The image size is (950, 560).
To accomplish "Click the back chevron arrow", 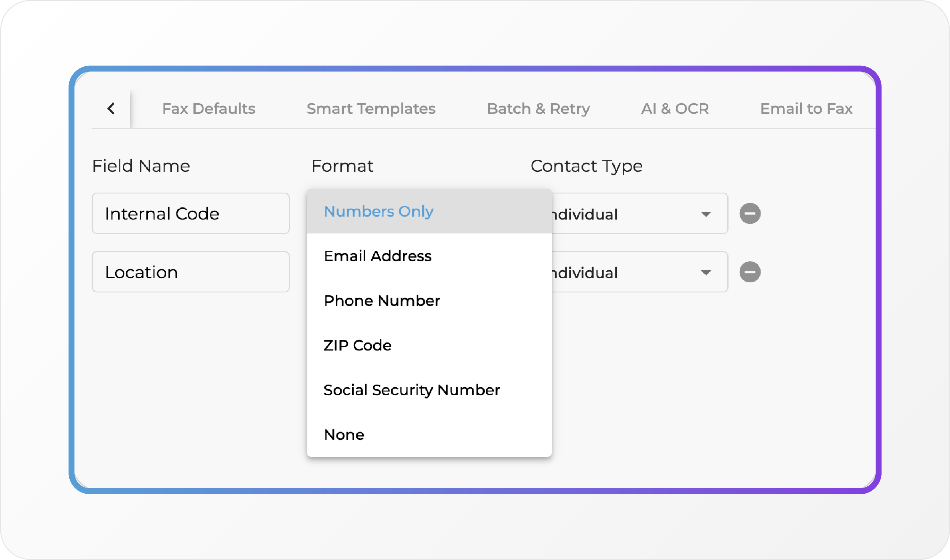I will click(111, 109).
